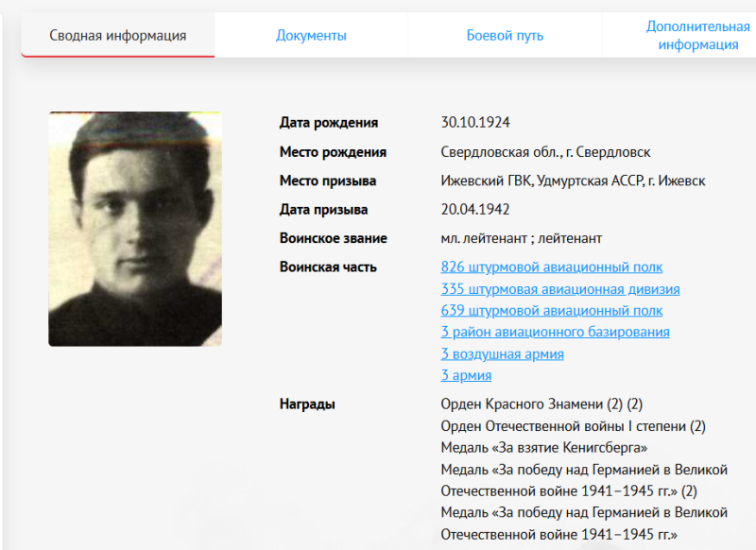Viewport: 756px width, 550px height.
Task: Switch to the Документы tab
Action: (311, 35)
